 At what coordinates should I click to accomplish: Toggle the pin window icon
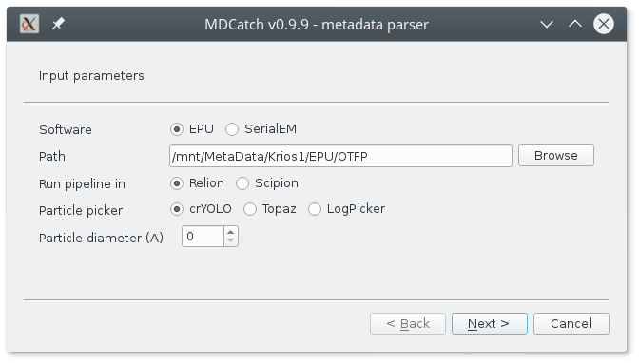coord(58,24)
